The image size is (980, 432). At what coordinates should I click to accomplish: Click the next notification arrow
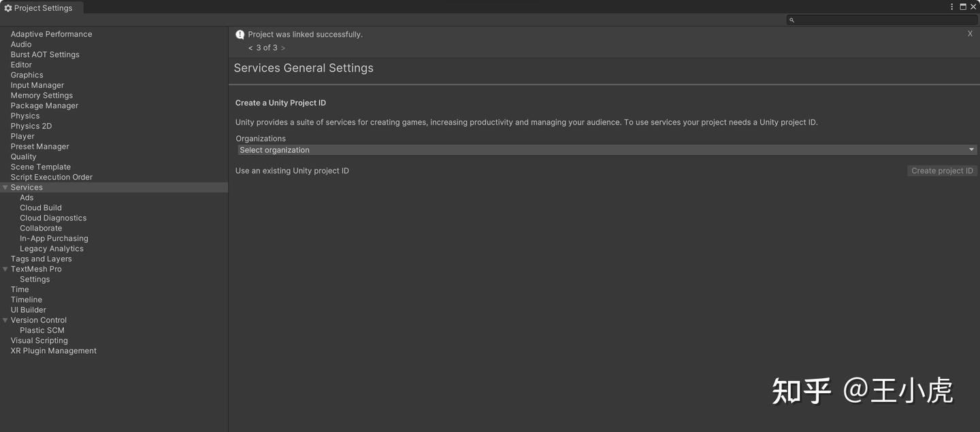click(283, 48)
